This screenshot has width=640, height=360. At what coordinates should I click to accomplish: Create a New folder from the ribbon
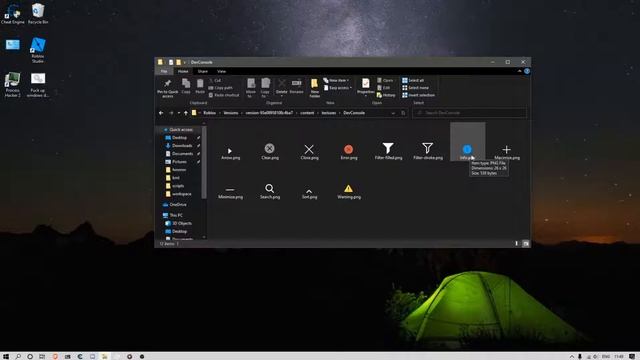[314, 88]
